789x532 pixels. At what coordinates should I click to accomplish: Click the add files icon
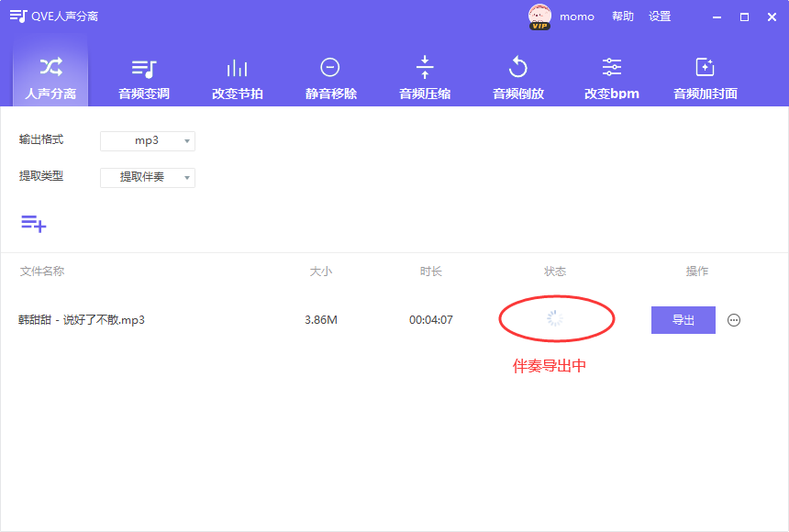(34, 223)
